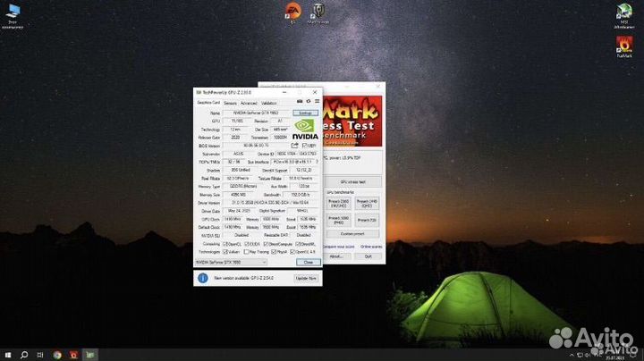Switch to the Advanced tab
Screen dimensions: 644x361
[249, 104]
